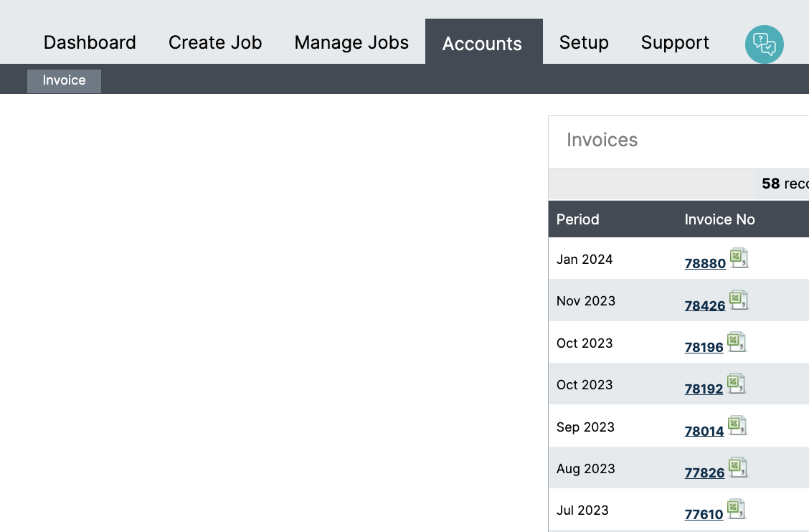Open invoice number 78192

tap(704, 389)
